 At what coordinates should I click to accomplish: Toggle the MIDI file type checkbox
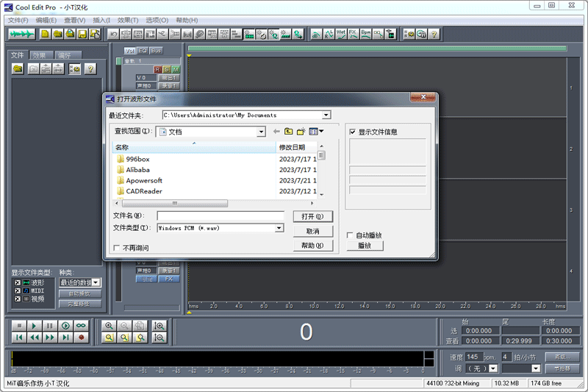pyautogui.click(x=17, y=291)
